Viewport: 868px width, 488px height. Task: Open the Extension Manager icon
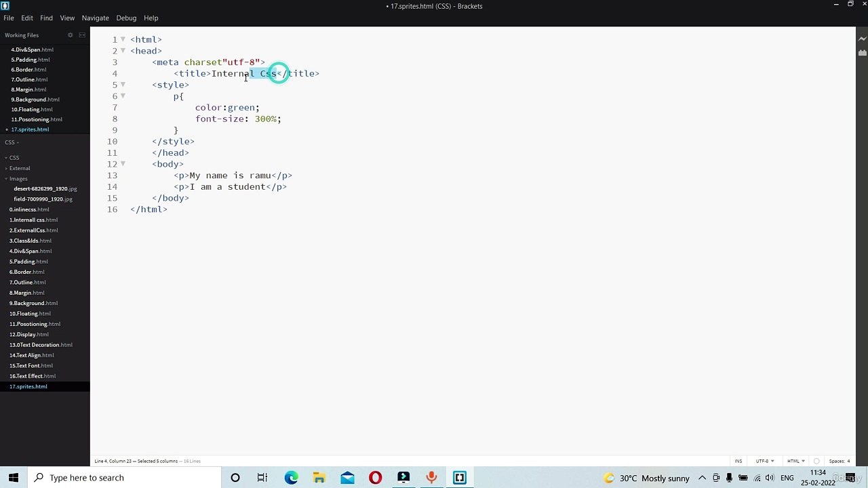(x=862, y=52)
